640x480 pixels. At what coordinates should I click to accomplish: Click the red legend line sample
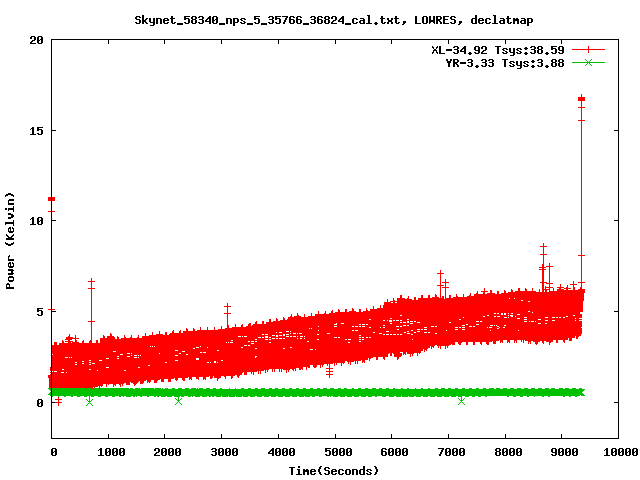(588, 50)
